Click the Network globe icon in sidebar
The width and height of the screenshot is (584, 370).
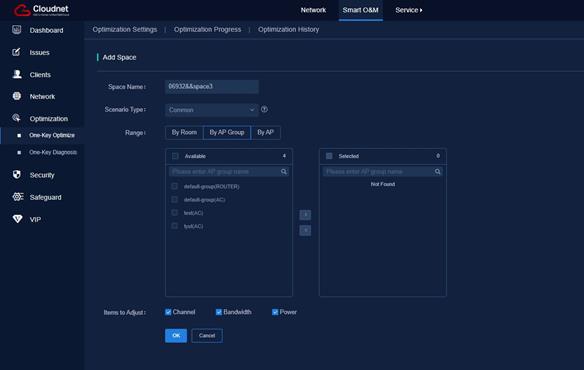coord(17,96)
